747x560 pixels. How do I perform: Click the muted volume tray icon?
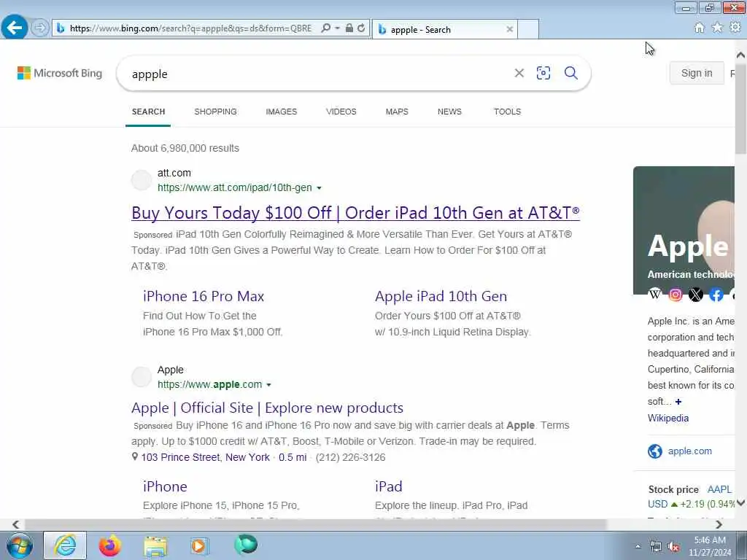[673, 547]
